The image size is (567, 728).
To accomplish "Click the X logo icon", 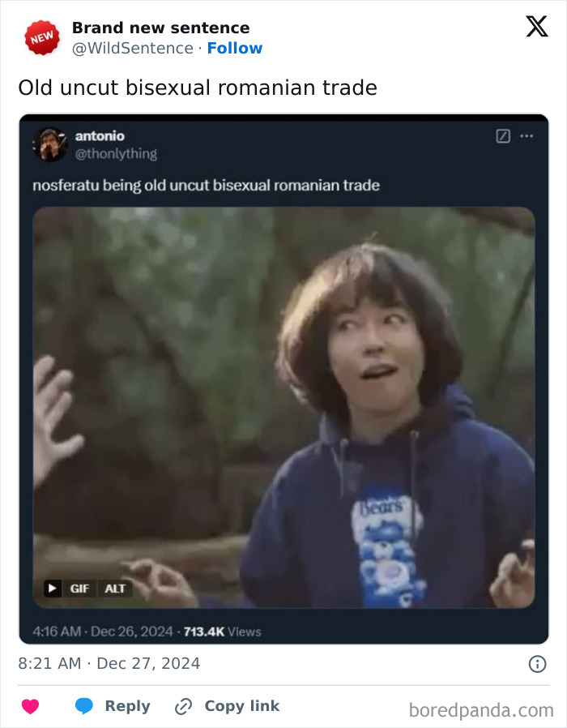I will 537,26.
